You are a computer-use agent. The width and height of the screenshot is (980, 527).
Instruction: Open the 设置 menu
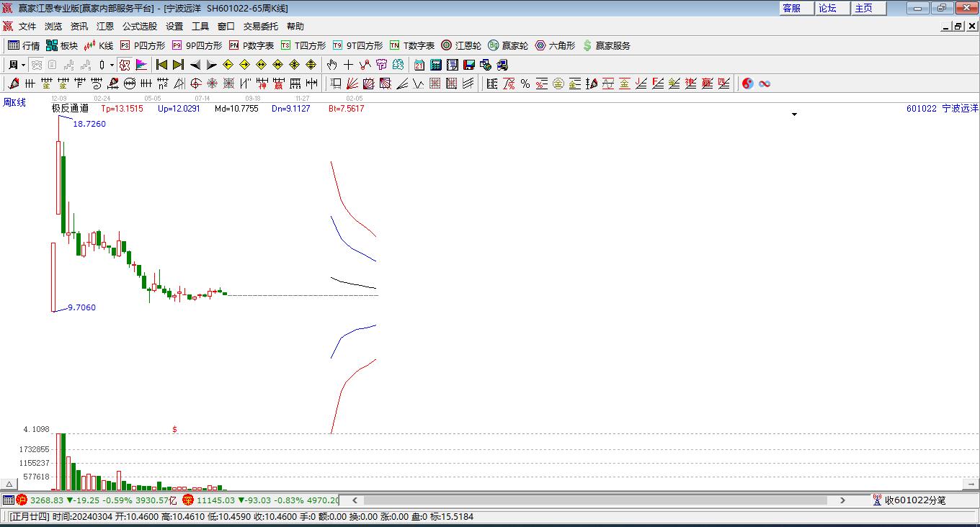point(174,26)
